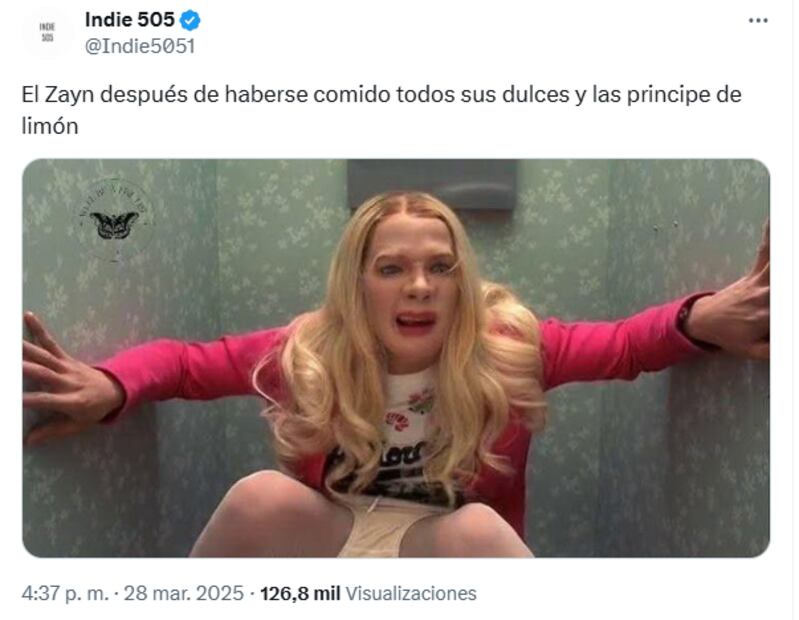Open the Indie 505 profile avatar
799x620 pixels.
click(47, 34)
